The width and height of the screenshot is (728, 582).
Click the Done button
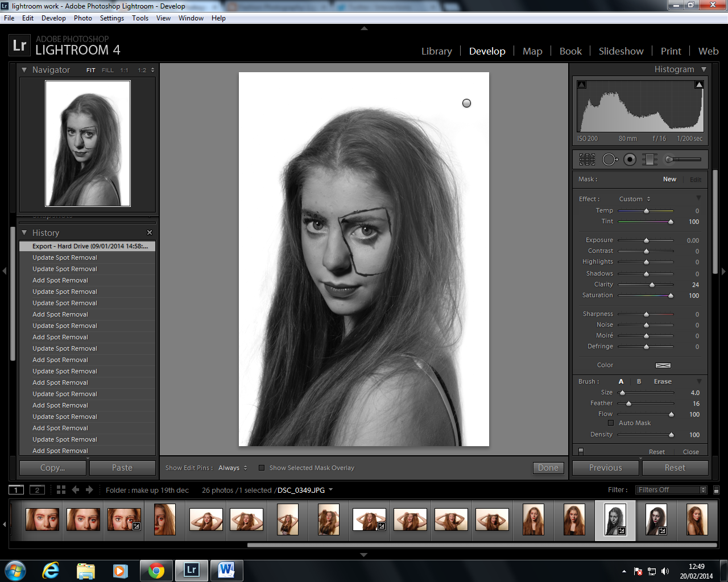click(x=548, y=468)
